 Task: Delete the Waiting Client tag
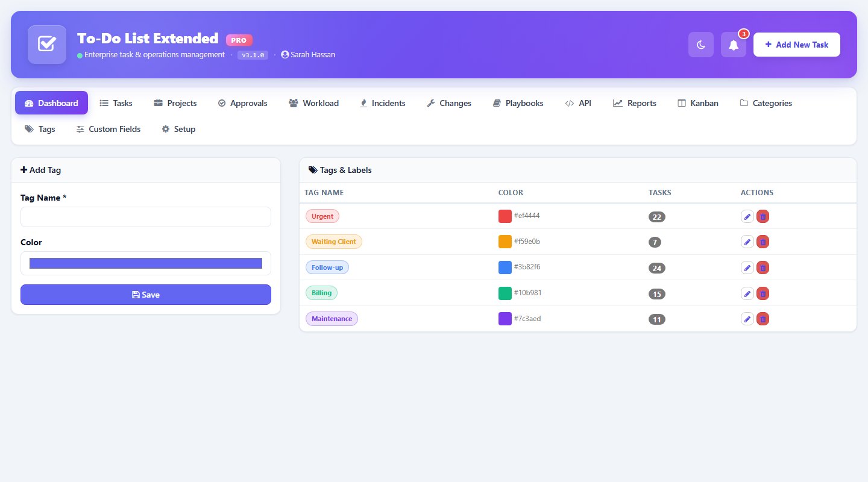click(x=763, y=242)
